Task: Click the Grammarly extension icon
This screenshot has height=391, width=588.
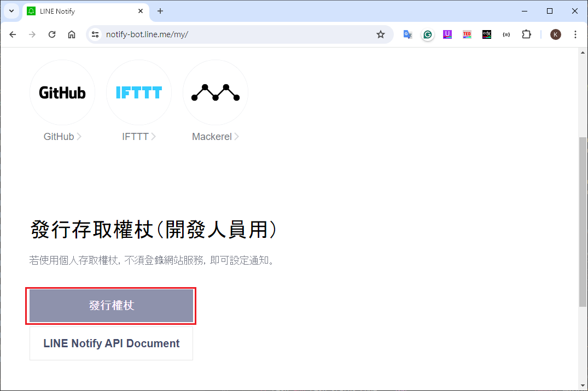Action: tap(428, 34)
